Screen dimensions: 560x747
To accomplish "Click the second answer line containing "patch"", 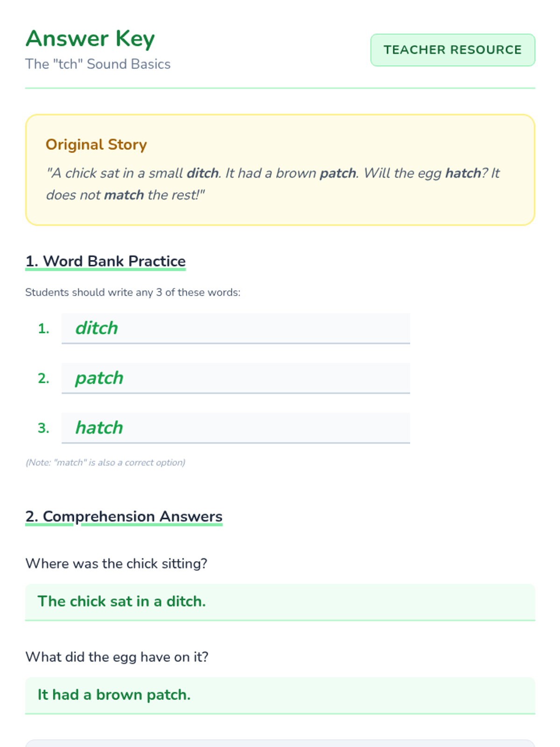I will click(236, 378).
